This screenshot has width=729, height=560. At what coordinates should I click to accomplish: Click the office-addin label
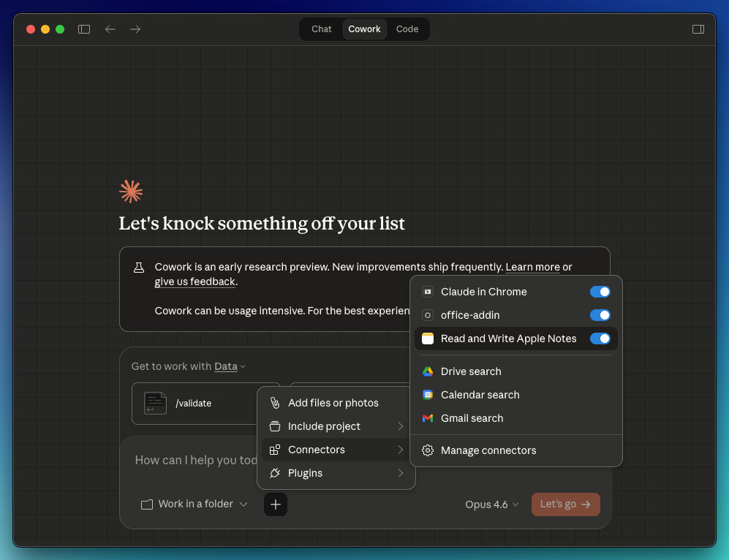[x=470, y=315]
